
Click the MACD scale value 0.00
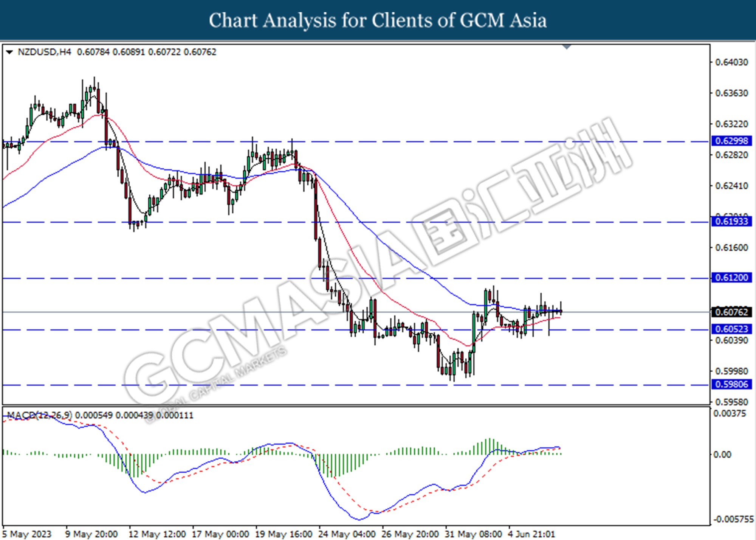click(722, 455)
